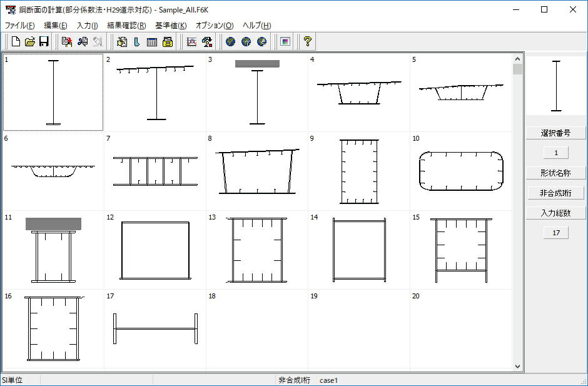Select section 8 wide trapezoid box thumbnail
This screenshot has height=386, width=588.
tap(257, 171)
